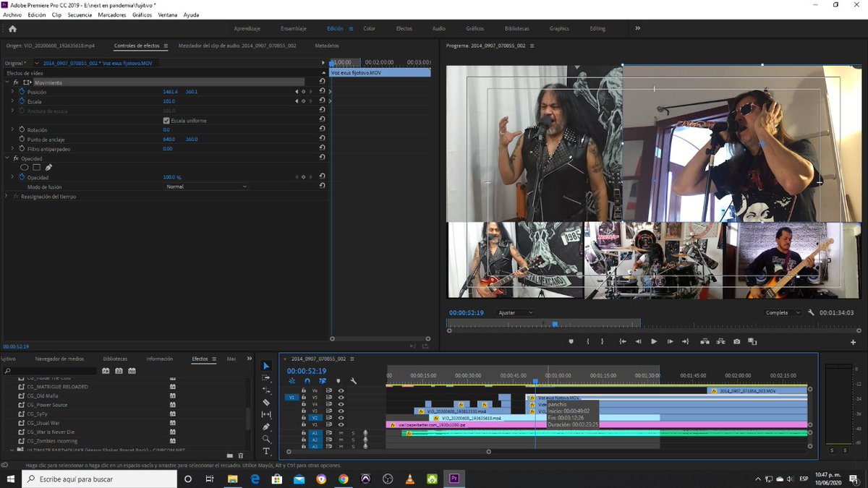Select the Type text tool
868x488 pixels.
tap(266, 451)
